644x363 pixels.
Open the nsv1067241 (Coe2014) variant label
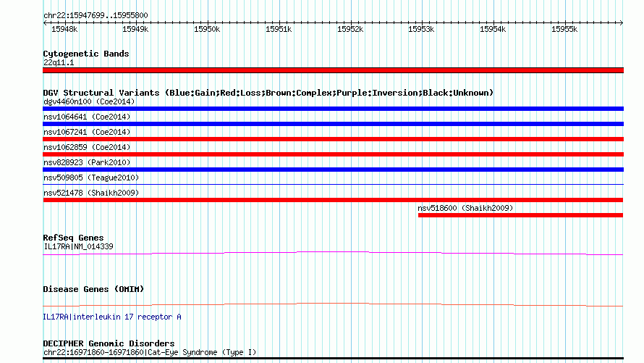[87, 132]
